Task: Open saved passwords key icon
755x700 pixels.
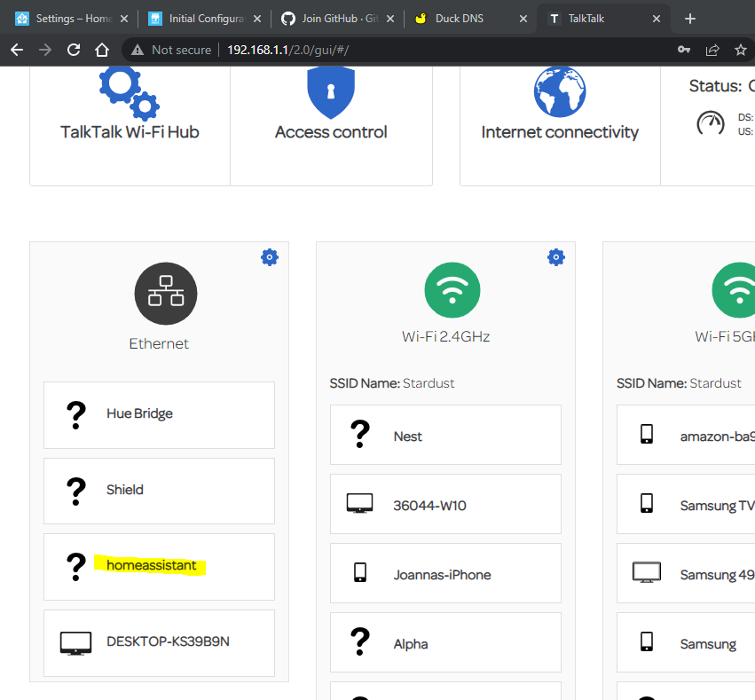Action: click(684, 50)
